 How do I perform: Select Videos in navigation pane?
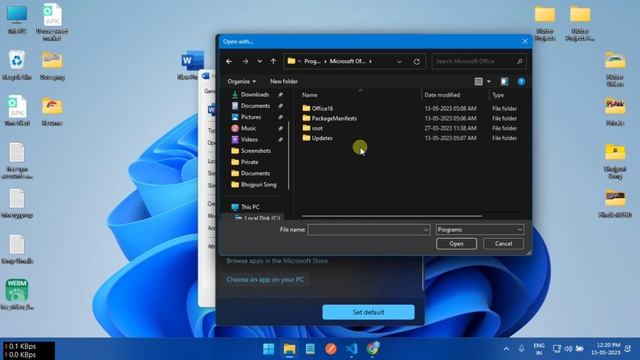point(249,139)
